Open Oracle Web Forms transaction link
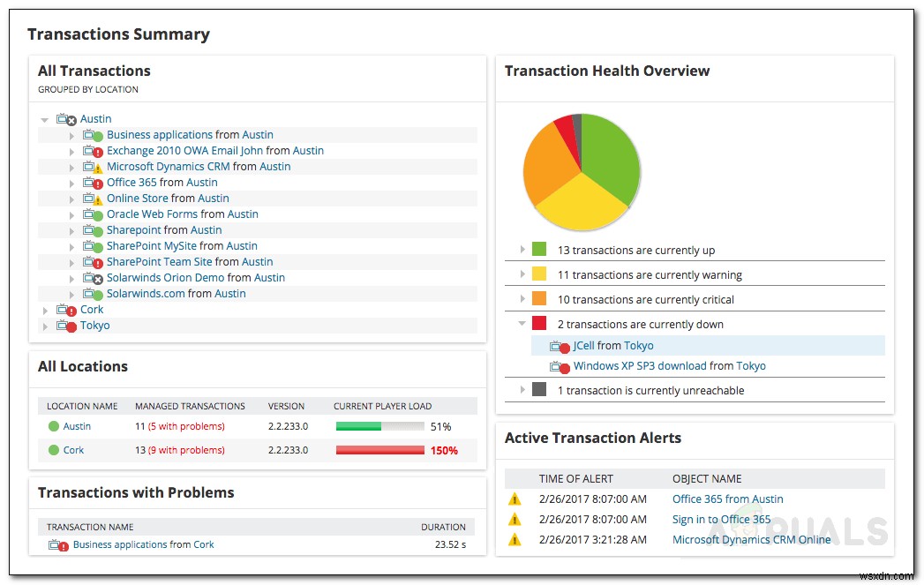This screenshot has height=585, width=924. (152, 214)
